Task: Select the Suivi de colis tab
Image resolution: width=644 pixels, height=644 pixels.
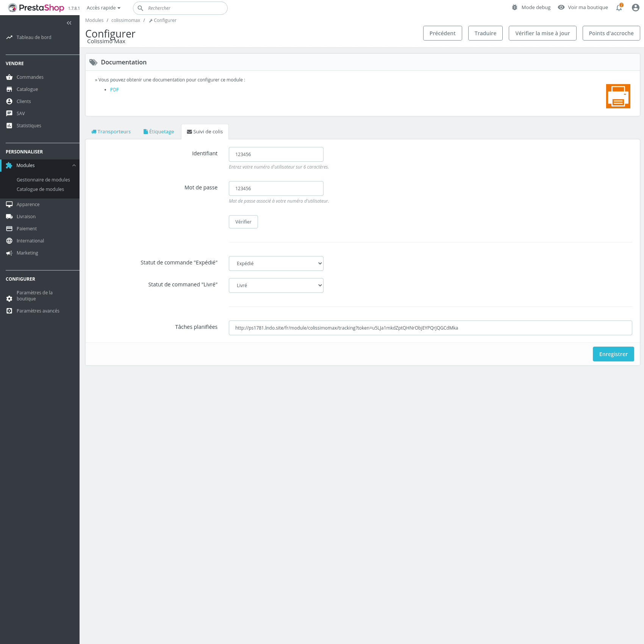Action: pos(205,131)
